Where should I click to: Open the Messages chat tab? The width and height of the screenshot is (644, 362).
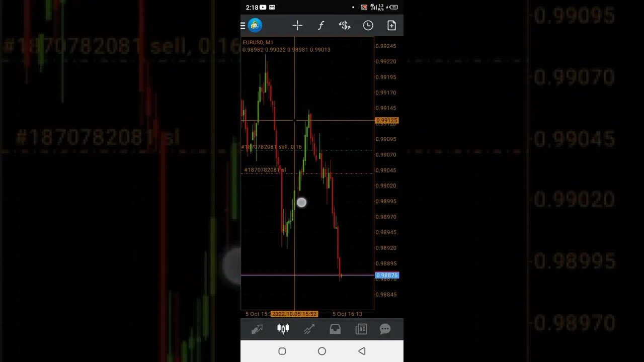(385, 329)
